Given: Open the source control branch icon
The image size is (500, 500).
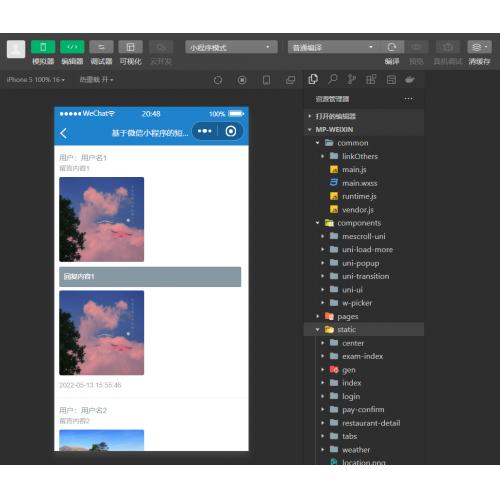Looking at the screenshot, I should click(351, 79).
